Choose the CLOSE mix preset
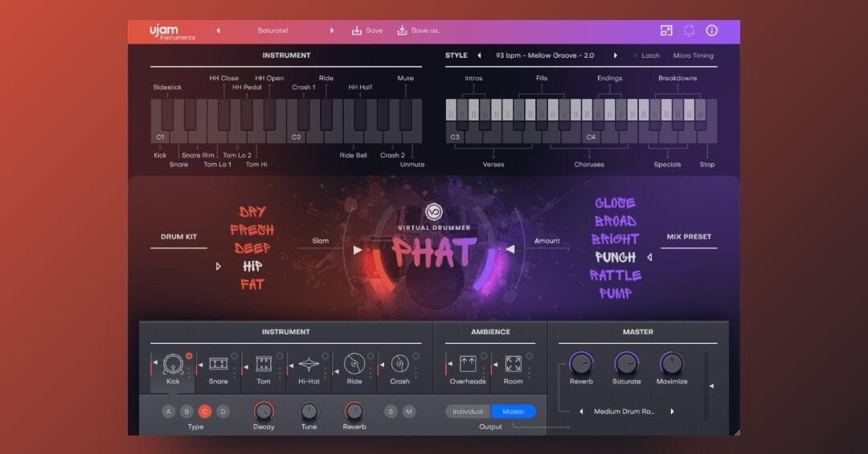The width and height of the screenshot is (868, 454). 615,202
